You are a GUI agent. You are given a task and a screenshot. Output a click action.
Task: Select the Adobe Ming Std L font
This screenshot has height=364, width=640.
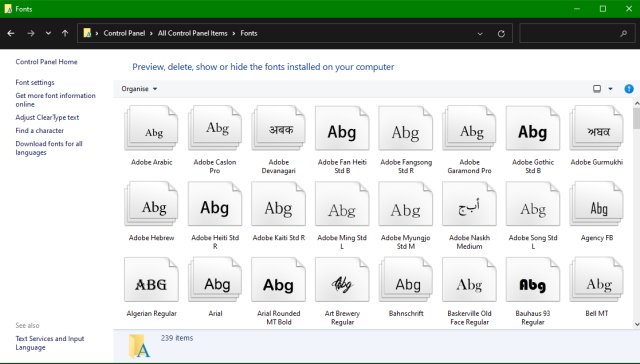342,204
